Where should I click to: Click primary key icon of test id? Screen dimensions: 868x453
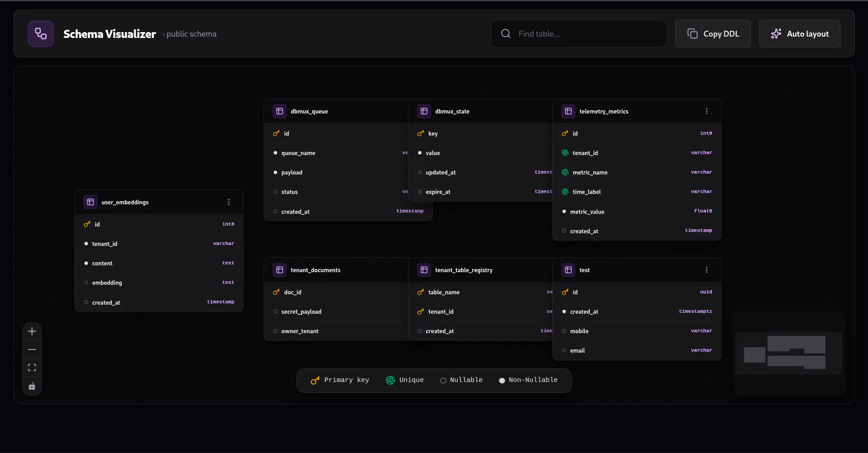click(x=564, y=292)
